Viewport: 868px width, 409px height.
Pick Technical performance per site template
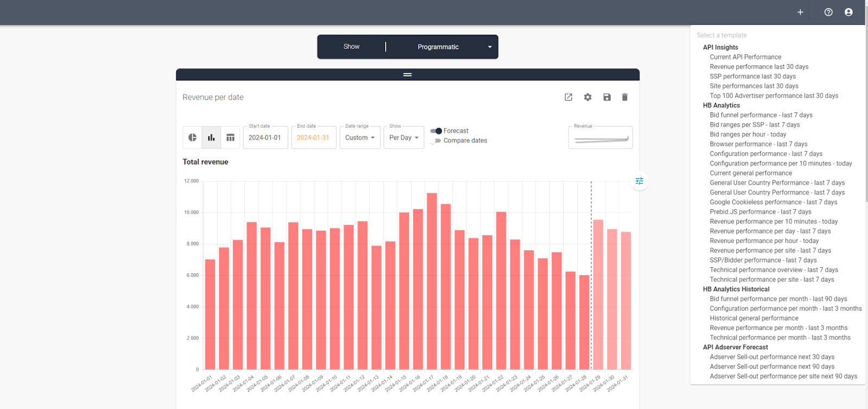tap(772, 280)
